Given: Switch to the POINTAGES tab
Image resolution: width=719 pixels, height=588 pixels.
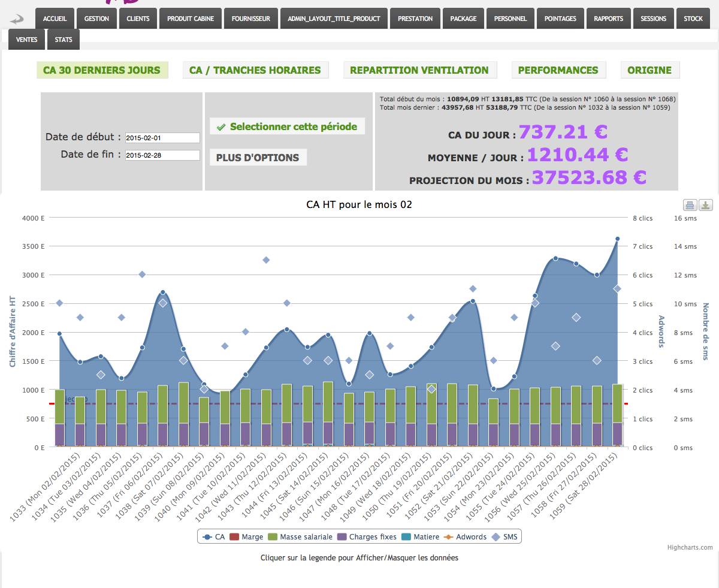Looking at the screenshot, I should pos(560,19).
